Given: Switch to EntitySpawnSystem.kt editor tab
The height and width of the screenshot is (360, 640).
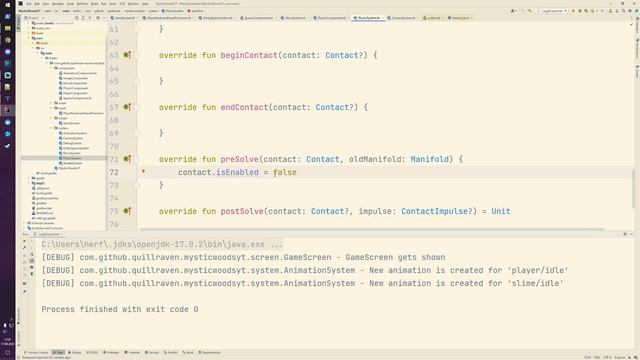Looking at the screenshot, I should (217, 18).
